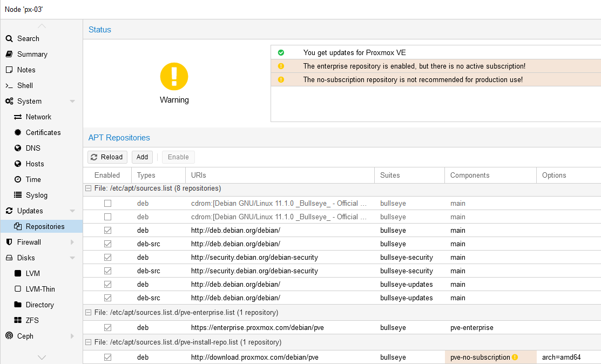Select checkbox for bullseye-security deb row
This screenshot has height=364, width=601.
tap(107, 258)
